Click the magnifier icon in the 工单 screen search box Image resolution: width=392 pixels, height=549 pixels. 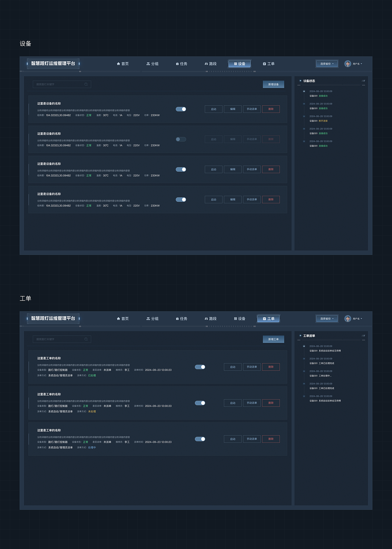[86, 339]
